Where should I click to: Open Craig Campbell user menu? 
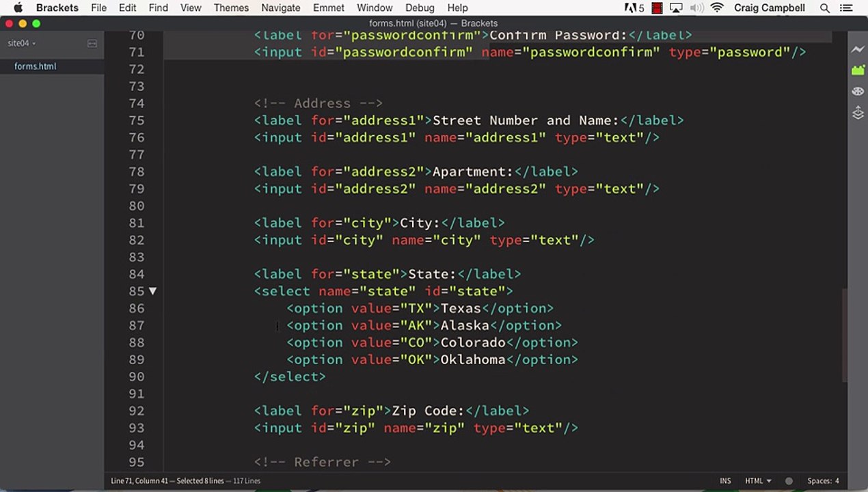point(770,8)
